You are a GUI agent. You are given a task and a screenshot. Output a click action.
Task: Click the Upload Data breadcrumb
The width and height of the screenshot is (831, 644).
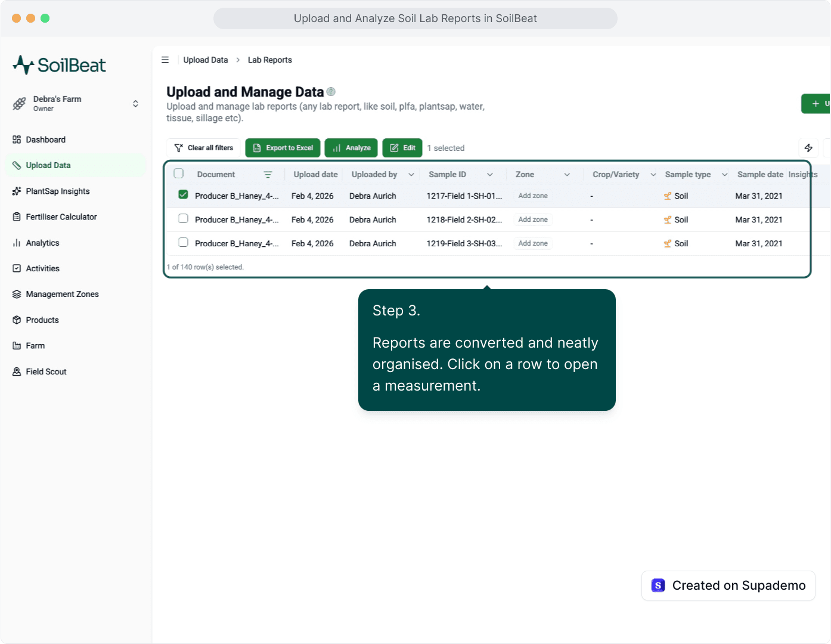tap(206, 60)
